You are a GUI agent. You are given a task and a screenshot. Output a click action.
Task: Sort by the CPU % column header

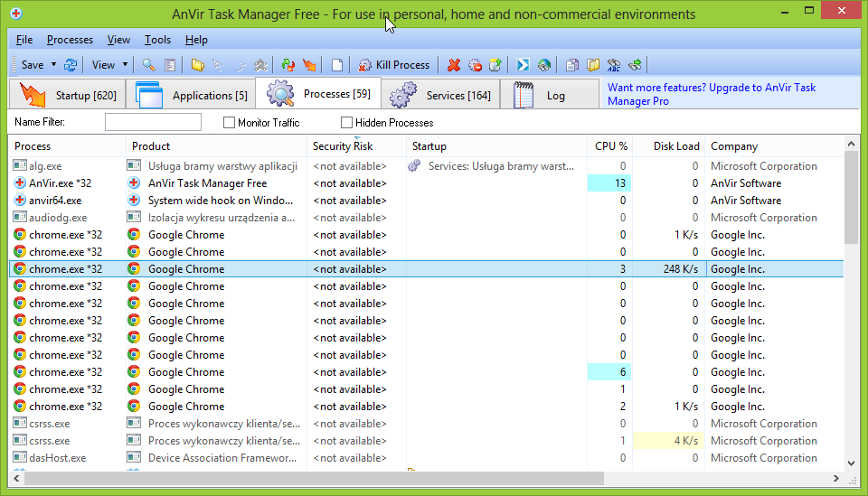610,146
